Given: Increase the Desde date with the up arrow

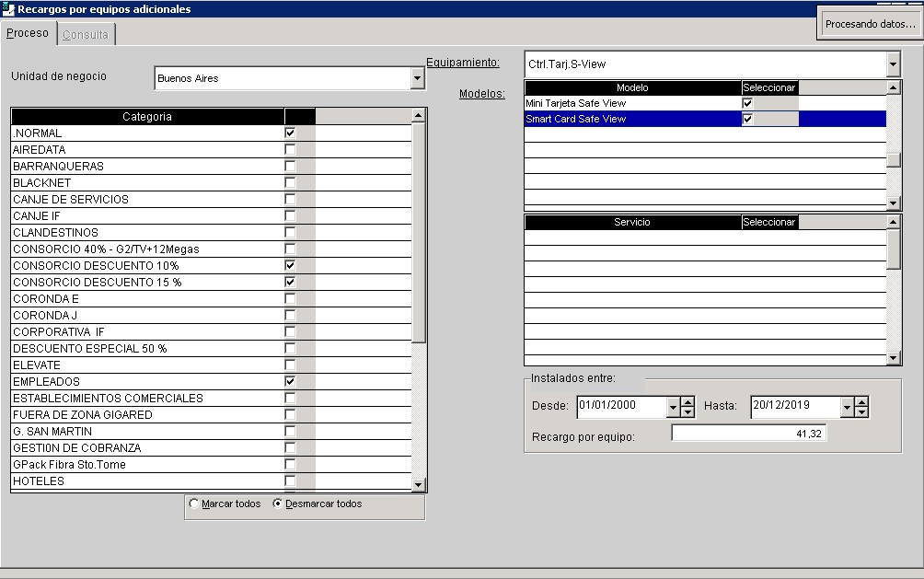Looking at the screenshot, I should pyautogui.click(x=687, y=401).
